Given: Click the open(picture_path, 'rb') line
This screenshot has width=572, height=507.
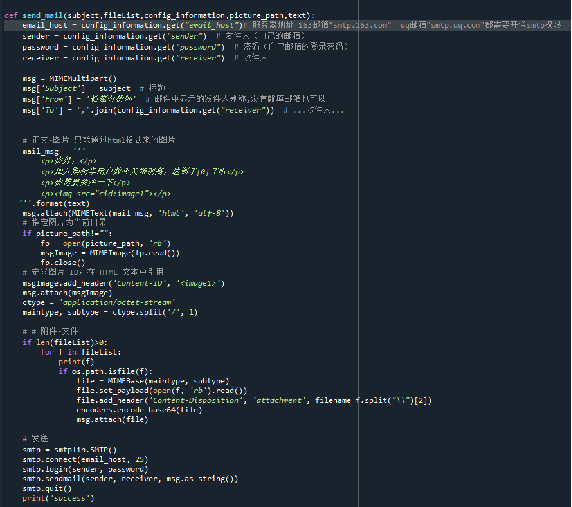Looking at the screenshot, I should coord(106,243).
